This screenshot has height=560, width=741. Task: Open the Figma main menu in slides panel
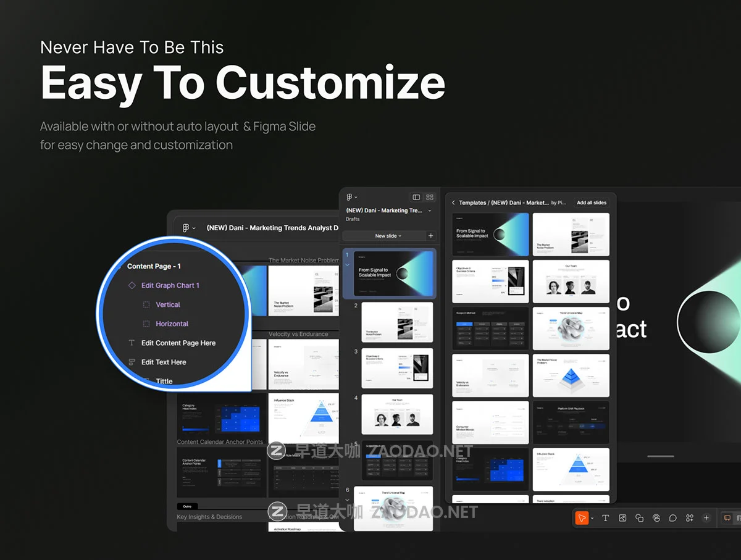click(350, 197)
